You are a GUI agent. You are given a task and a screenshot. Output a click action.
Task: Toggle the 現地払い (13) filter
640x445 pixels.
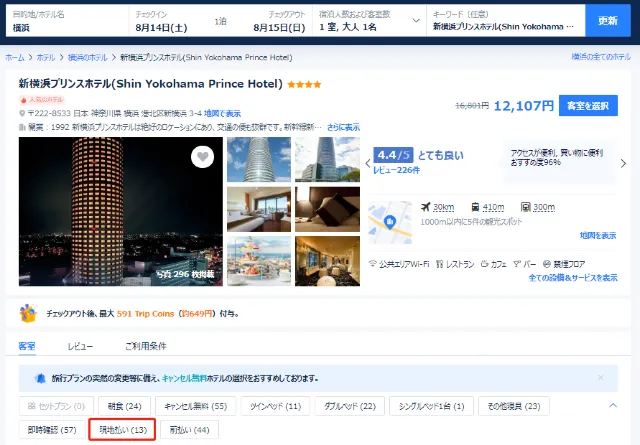pos(122,429)
